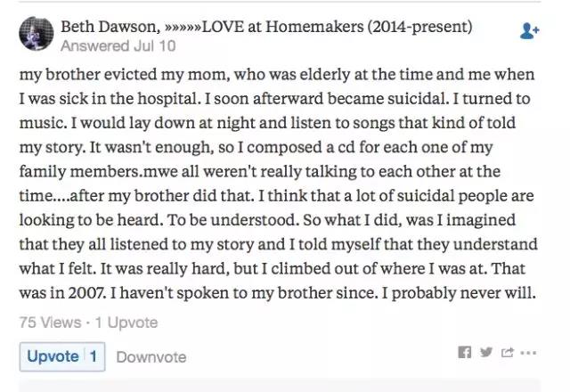Open the Beth Dawson name link
This screenshot has width=570, height=392.
[110, 27]
